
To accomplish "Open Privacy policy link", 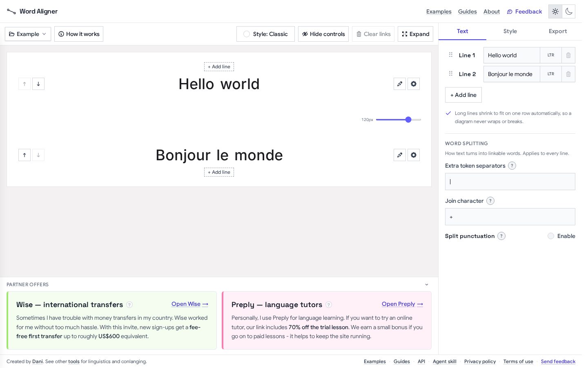I will click(480, 361).
